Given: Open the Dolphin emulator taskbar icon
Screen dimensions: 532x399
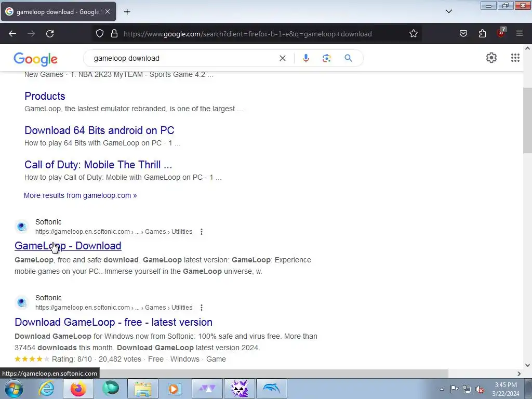Looking at the screenshot, I should tap(271, 389).
